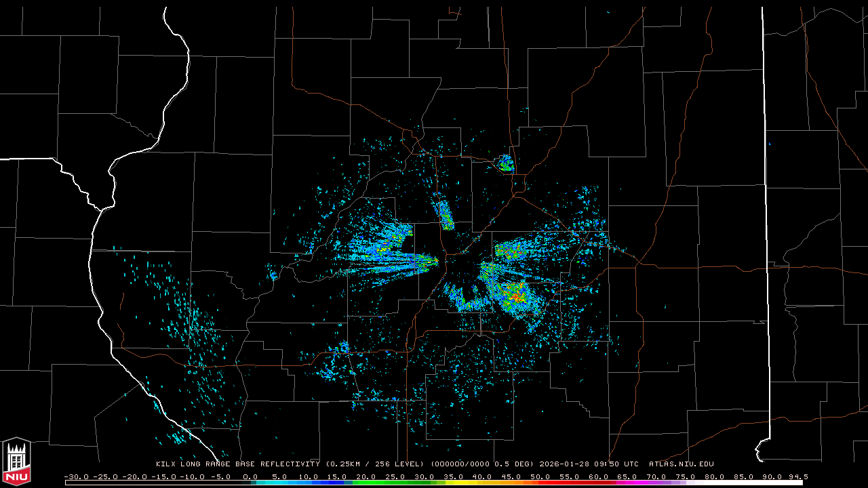Click the 75.0 scale label
Viewport: 868px width, 488px height.
687,476
